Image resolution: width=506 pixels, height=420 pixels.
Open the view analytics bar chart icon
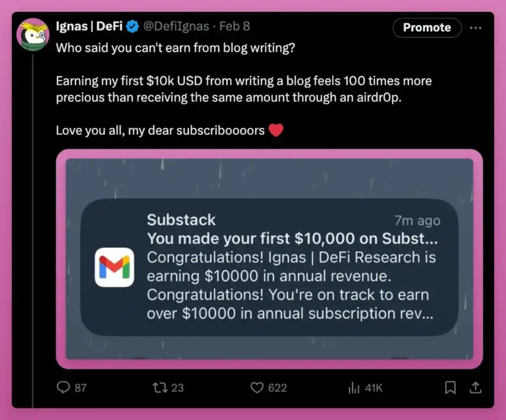coord(353,387)
